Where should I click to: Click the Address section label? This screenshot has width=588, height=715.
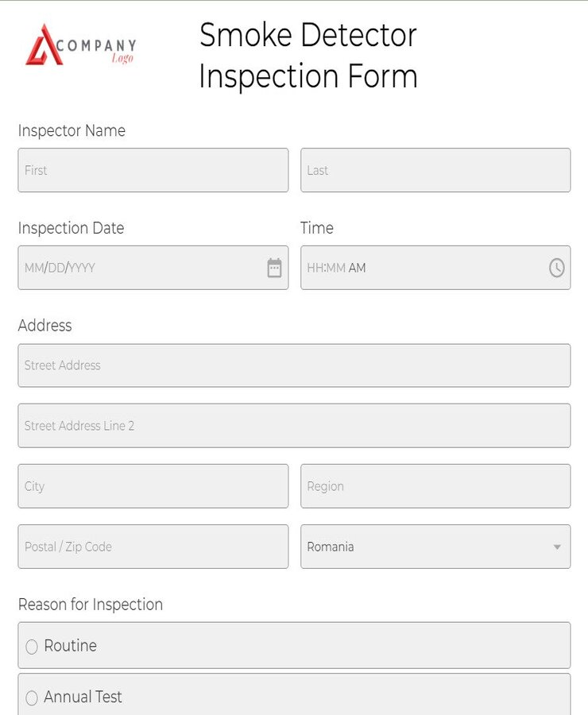point(44,326)
